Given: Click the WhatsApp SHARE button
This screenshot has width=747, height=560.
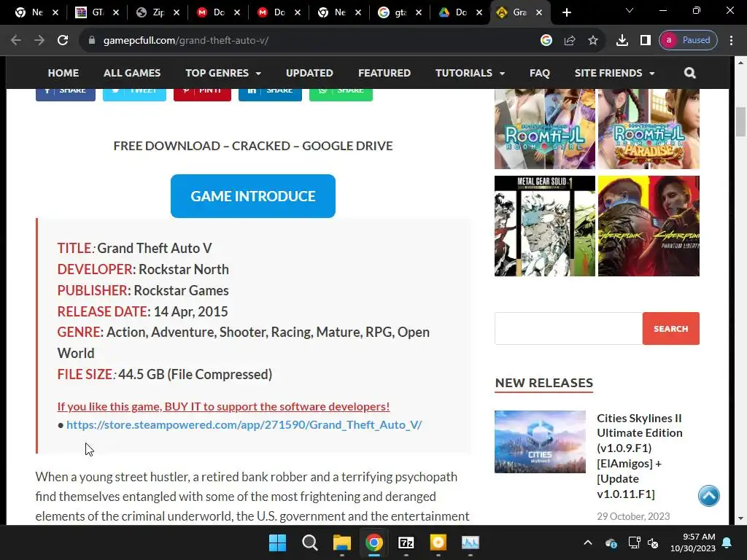Looking at the screenshot, I should click(x=341, y=95).
